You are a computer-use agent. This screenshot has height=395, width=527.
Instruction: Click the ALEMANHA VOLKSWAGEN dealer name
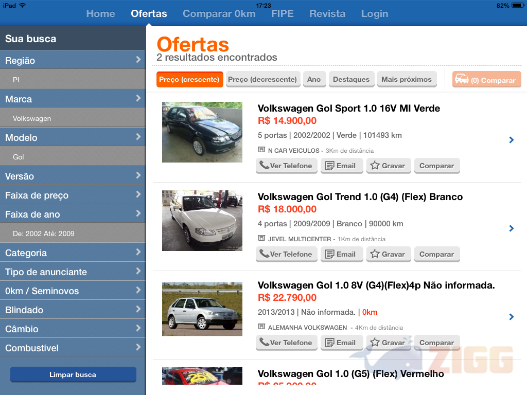click(308, 327)
